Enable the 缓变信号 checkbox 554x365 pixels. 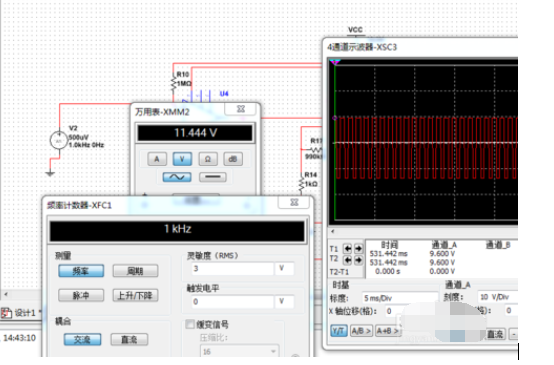coord(190,324)
